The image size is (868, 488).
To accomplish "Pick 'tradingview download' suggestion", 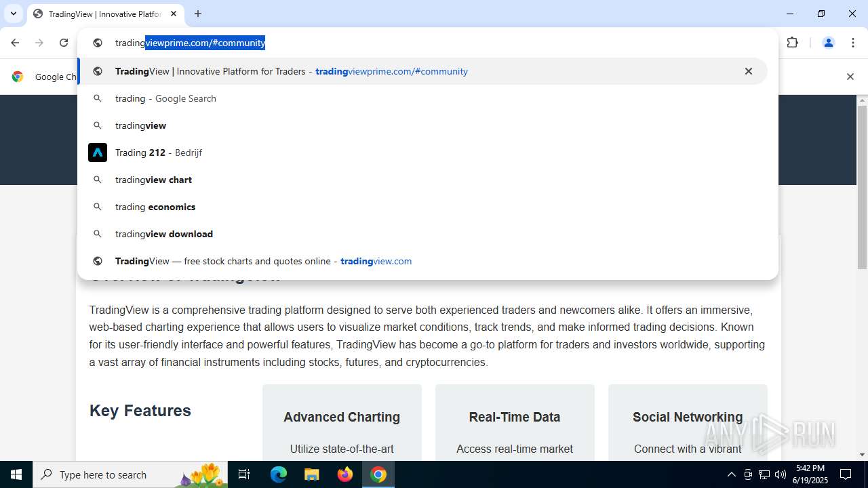I will tap(422, 234).
